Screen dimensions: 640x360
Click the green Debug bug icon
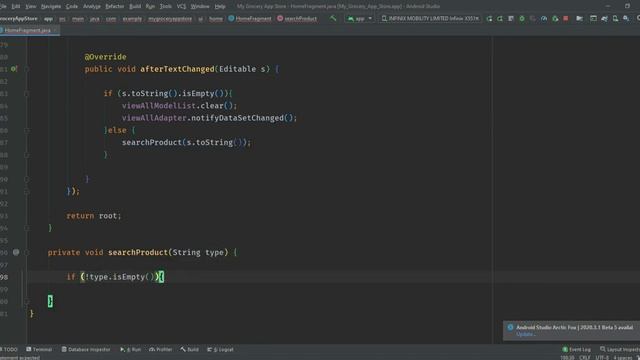[522, 18]
